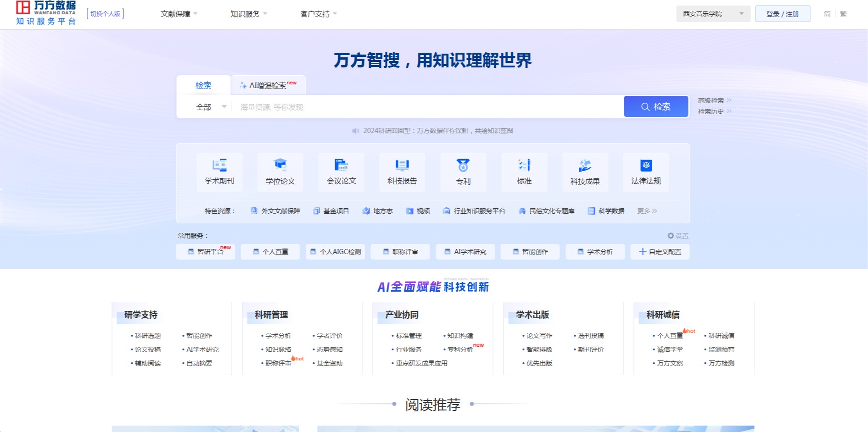Image resolution: width=868 pixels, height=432 pixels.
Task: Expand the 全部 search scope dropdown
Action: [211, 107]
